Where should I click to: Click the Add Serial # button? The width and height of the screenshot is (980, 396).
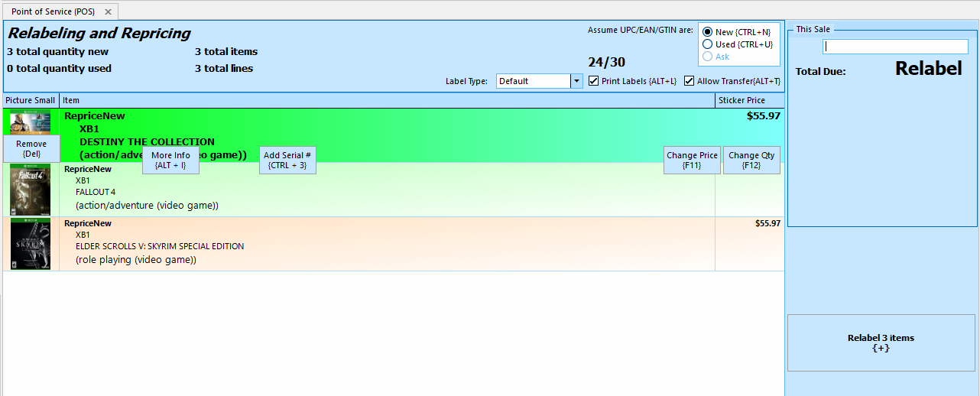(287, 160)
